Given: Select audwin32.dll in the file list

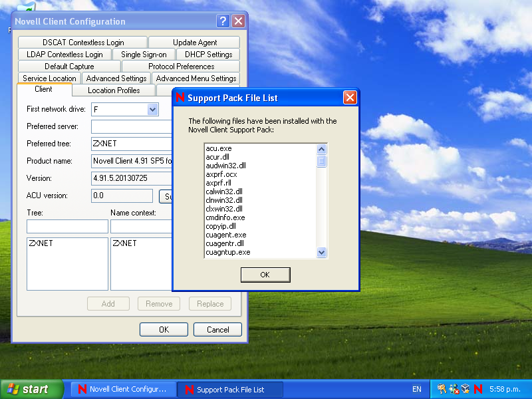Looking at the screenshot, I should [x=225, y=166].
